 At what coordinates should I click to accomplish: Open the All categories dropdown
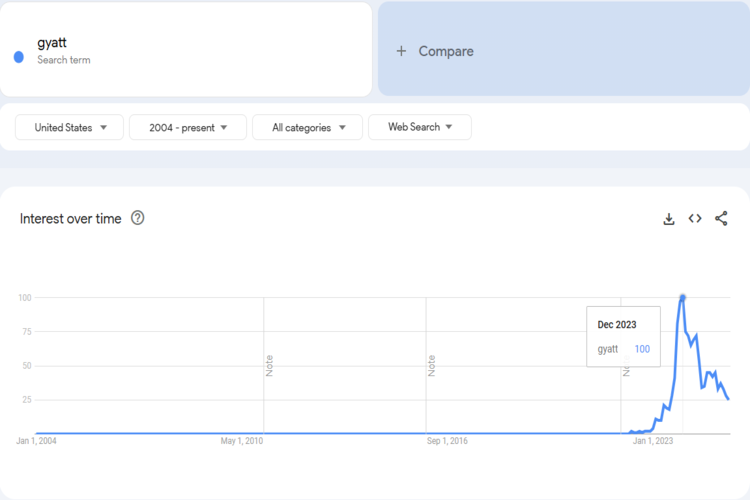pyautogui.click(x=308, y=127)
